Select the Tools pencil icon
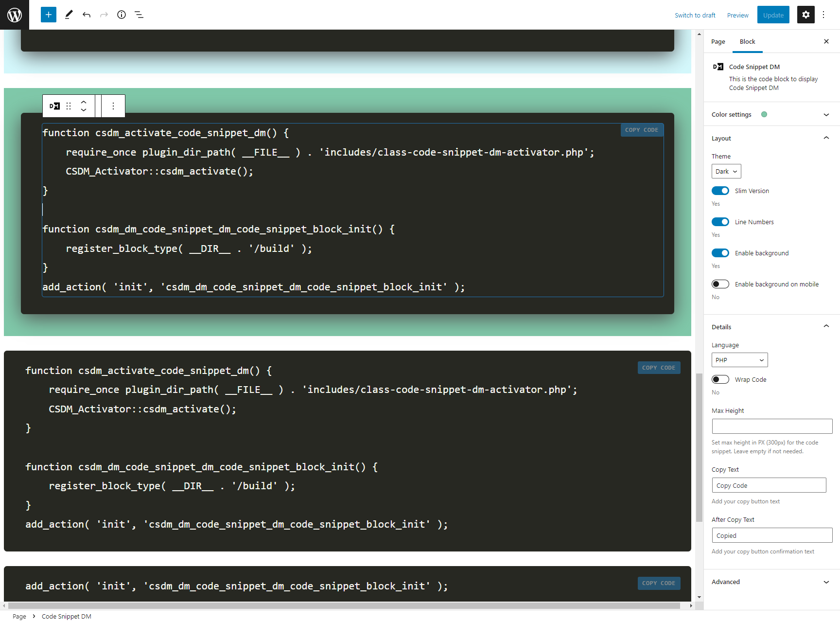The width and height of the screenshot is (840, 622). 69,15
